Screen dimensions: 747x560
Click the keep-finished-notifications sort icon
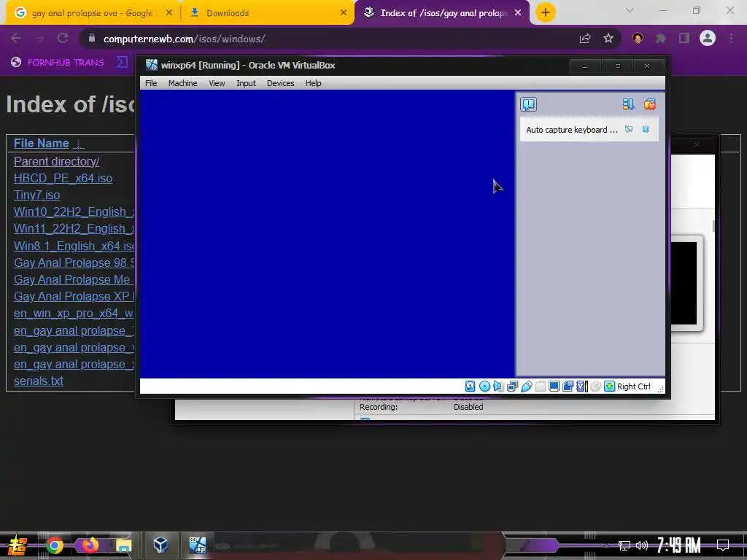(628, 104)
